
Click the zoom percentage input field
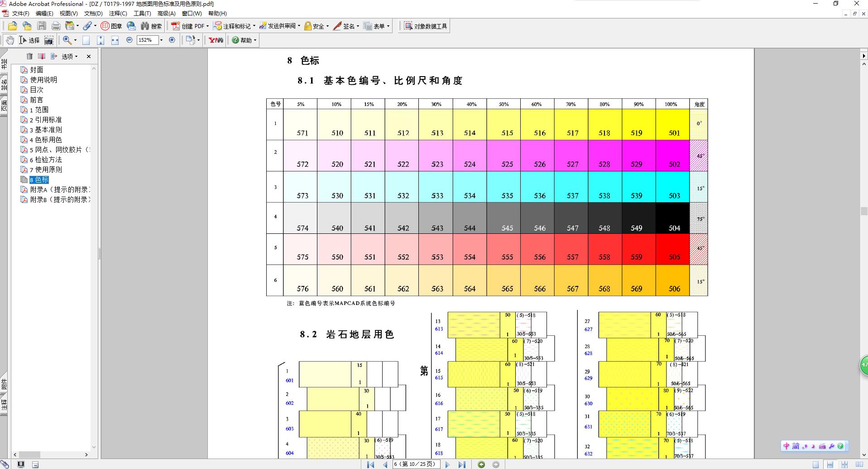[x=148, y=40]
